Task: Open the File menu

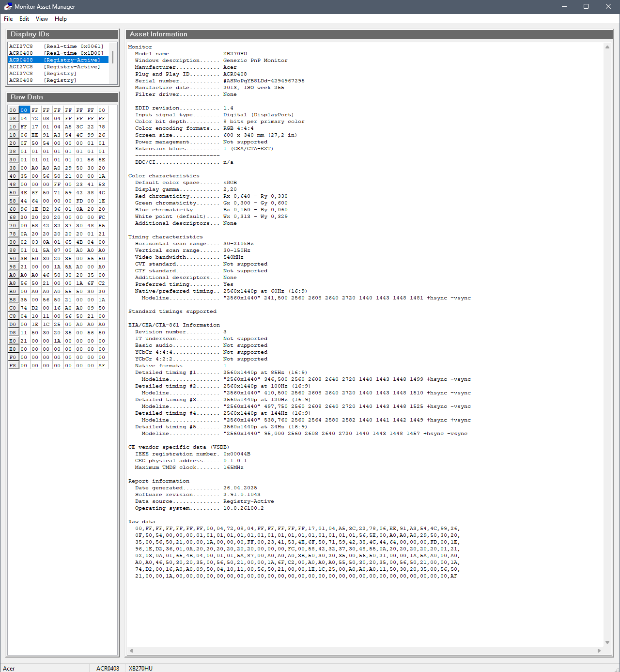Action: tap(8, 19)
